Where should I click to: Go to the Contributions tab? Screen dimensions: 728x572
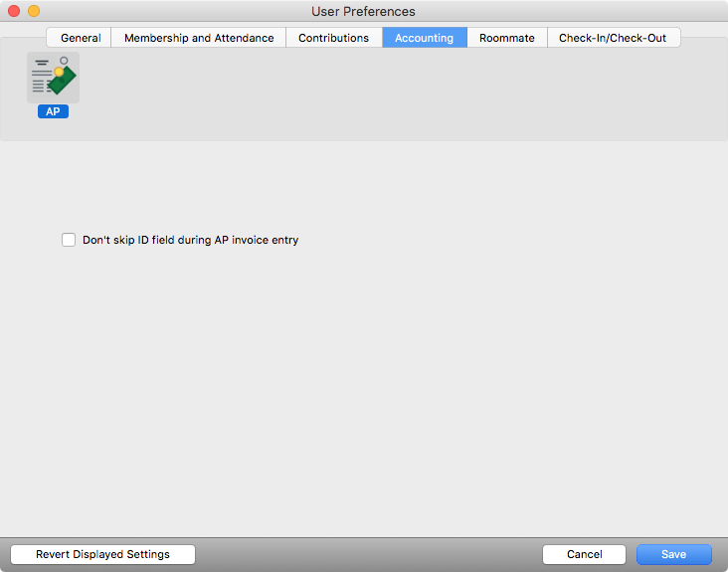tap(333, 38)
